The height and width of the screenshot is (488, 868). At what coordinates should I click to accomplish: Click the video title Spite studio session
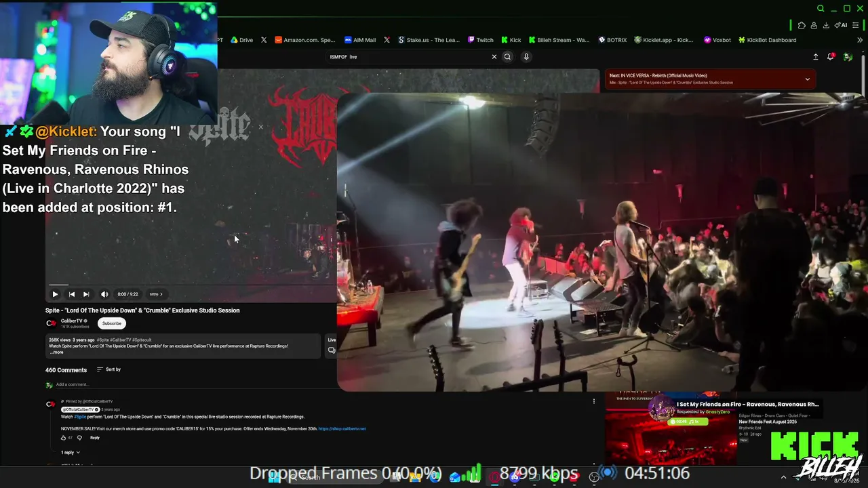142,310
